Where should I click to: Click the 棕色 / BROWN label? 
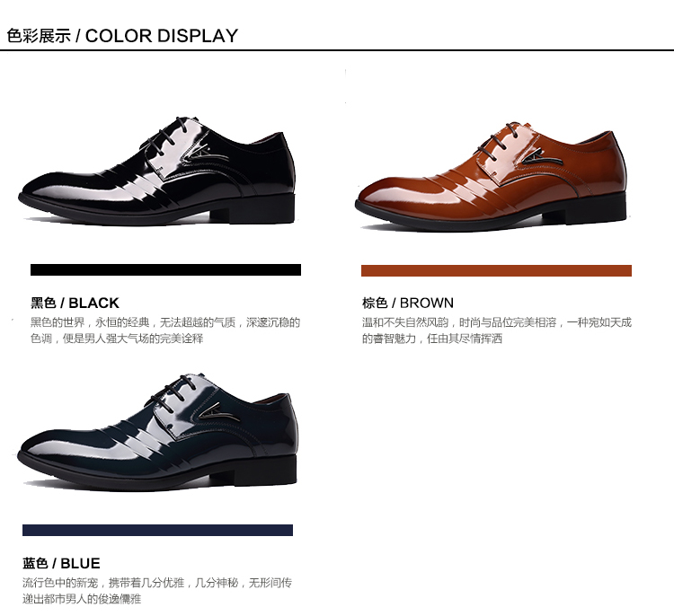point(407,303)
